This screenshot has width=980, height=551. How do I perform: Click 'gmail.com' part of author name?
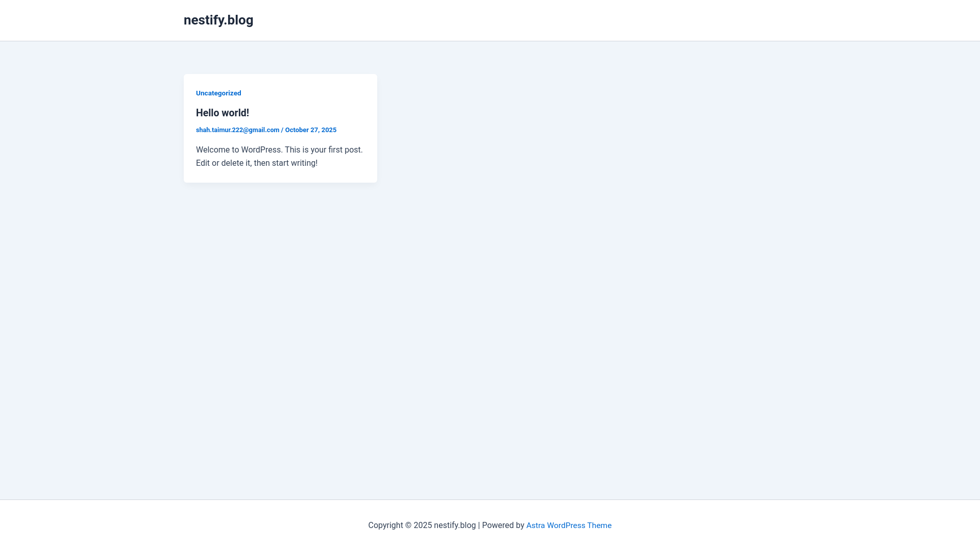264,130
